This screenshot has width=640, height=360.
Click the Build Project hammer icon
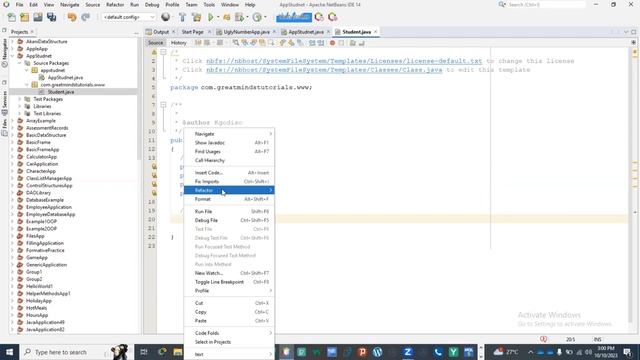(x=182, y=17)
